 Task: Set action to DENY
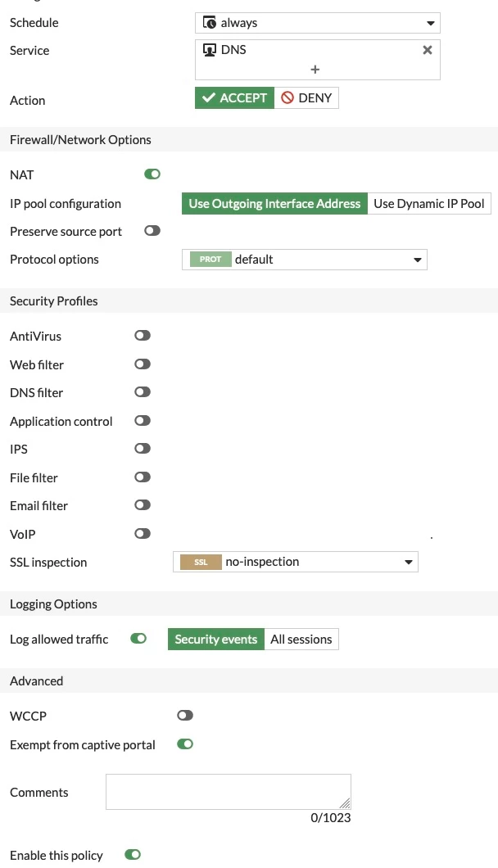pos(306,98)
